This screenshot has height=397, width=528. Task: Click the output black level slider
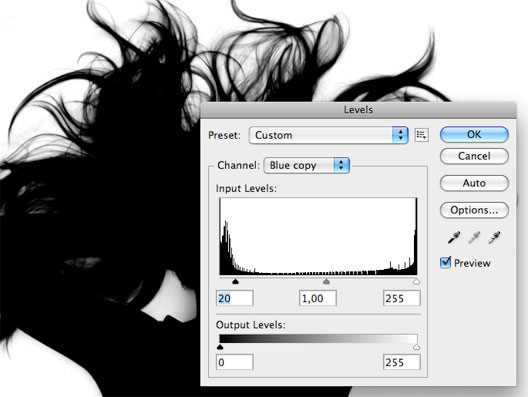tap(220, 347)
